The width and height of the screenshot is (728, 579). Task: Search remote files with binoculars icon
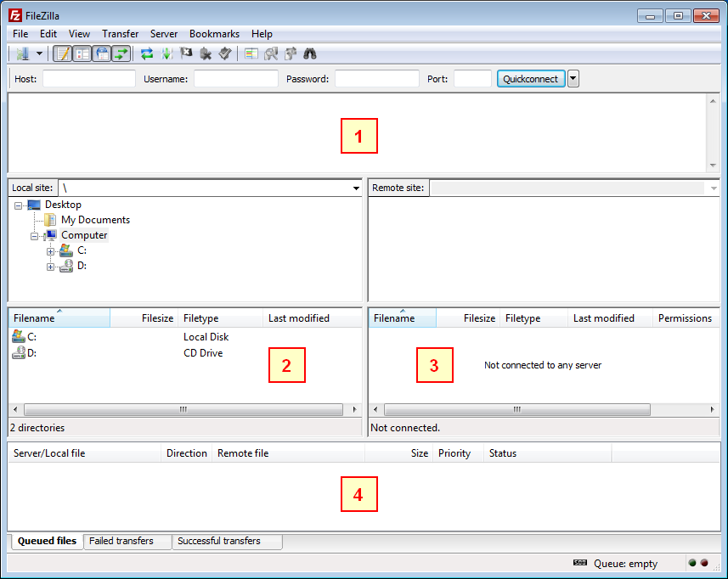310,53
